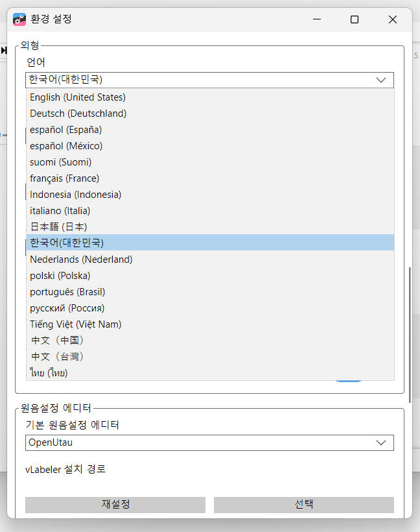The image size is (420, 532).
Task: Choose Deutsch (Deutschland) from the list
Action: pos(78,114)
